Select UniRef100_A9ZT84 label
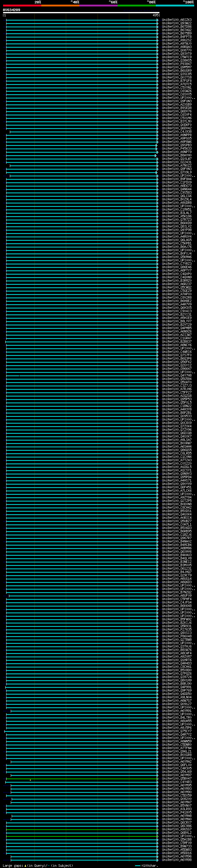Viewport: 197px width, 868px height. (x=177, y=497)
